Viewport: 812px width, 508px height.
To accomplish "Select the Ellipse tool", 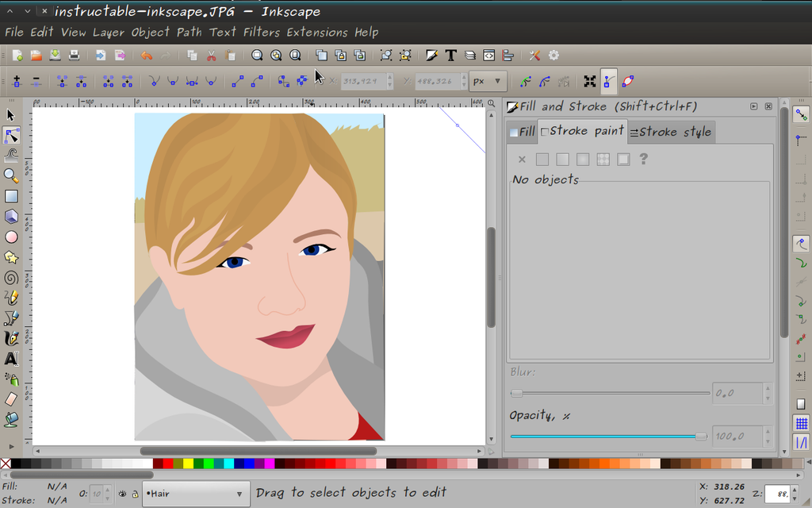I will pos(11,237).
